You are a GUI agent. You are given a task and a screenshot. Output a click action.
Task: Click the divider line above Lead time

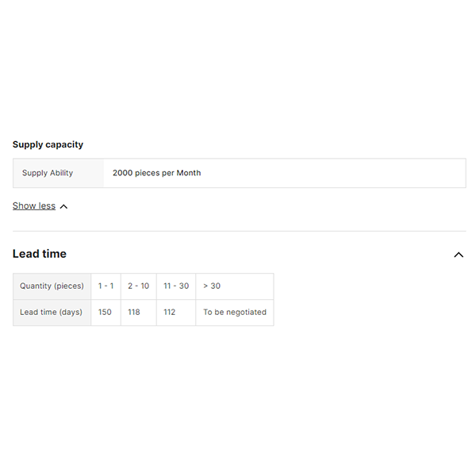point(238,231)
